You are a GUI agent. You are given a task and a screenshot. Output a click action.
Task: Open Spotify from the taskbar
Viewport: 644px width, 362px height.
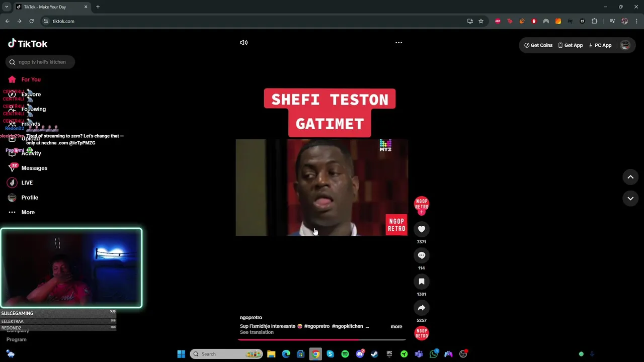(x=345, y=354)
